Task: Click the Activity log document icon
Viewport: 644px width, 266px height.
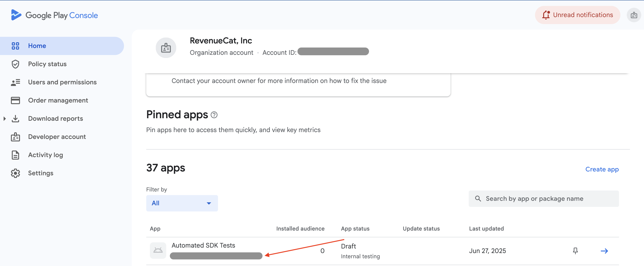Action: 15,155
